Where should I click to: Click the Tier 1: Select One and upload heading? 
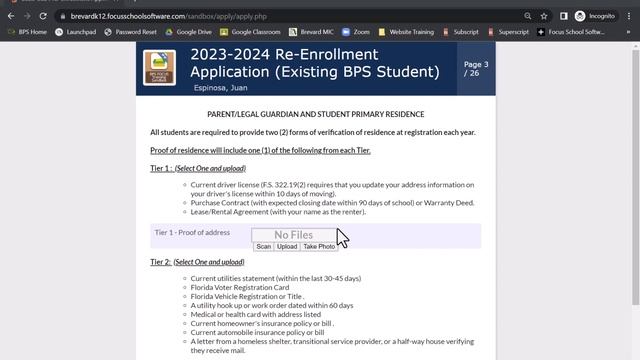[198, 168]
